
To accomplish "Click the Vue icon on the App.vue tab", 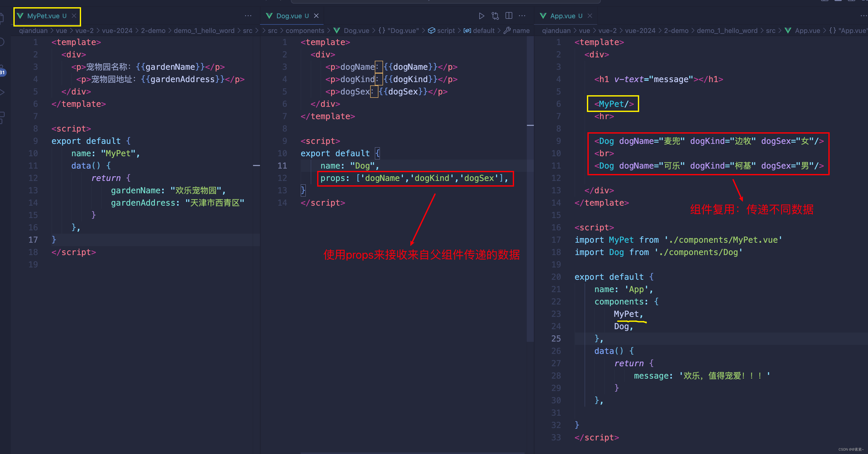I will click(543, 15).
